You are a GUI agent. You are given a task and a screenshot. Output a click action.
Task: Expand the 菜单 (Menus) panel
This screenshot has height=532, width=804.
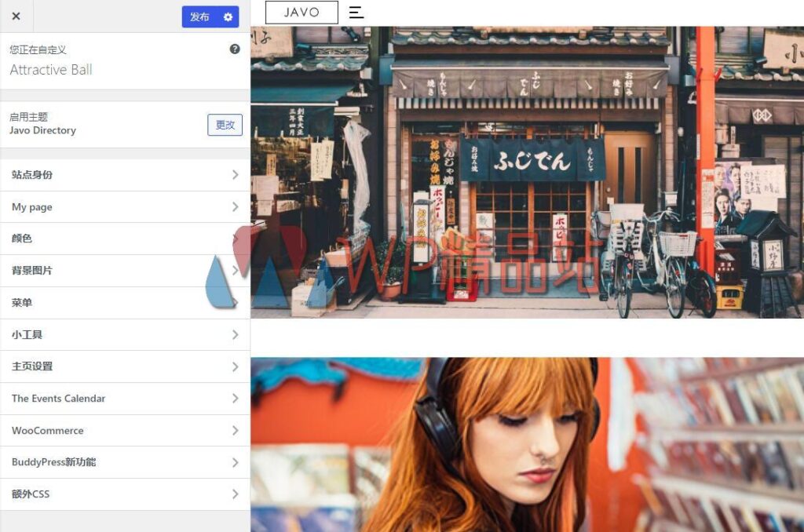pos(126,302)
